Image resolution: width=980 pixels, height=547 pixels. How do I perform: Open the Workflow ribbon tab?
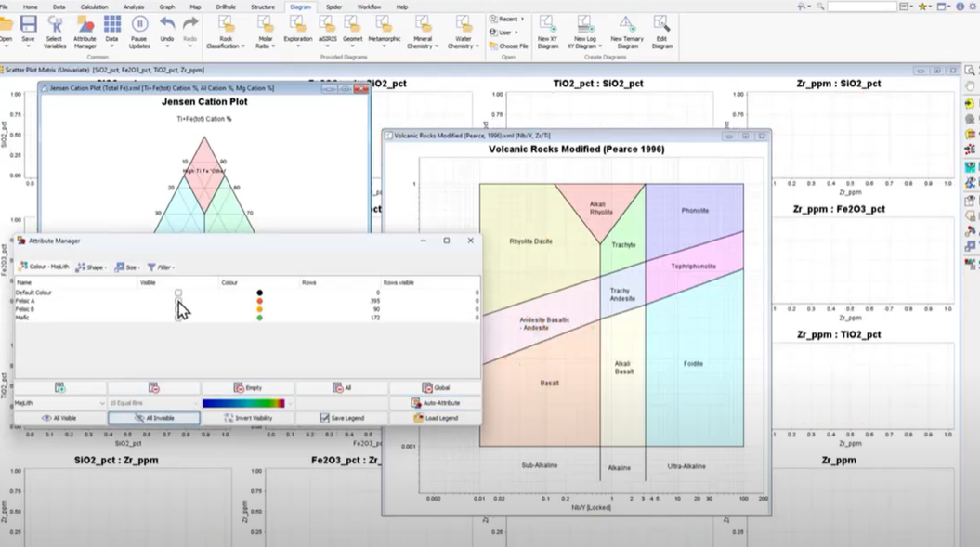[x=370, y=7]
